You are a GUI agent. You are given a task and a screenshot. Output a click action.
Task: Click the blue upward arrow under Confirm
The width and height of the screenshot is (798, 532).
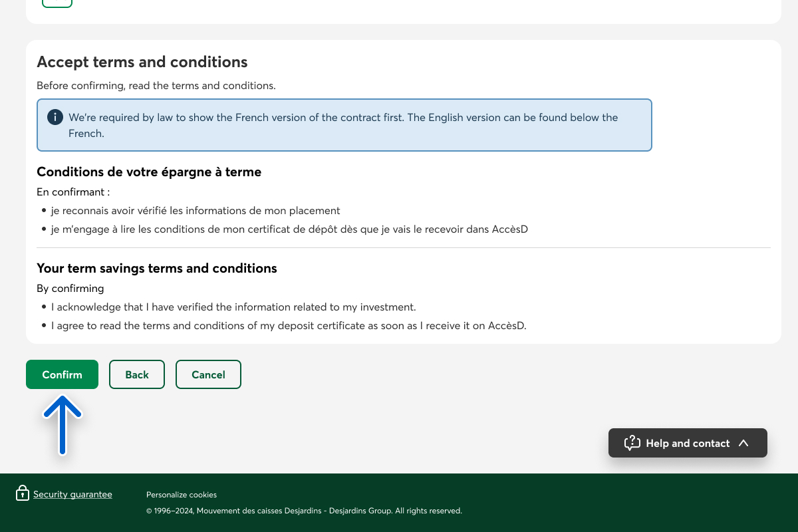(62, 424)
